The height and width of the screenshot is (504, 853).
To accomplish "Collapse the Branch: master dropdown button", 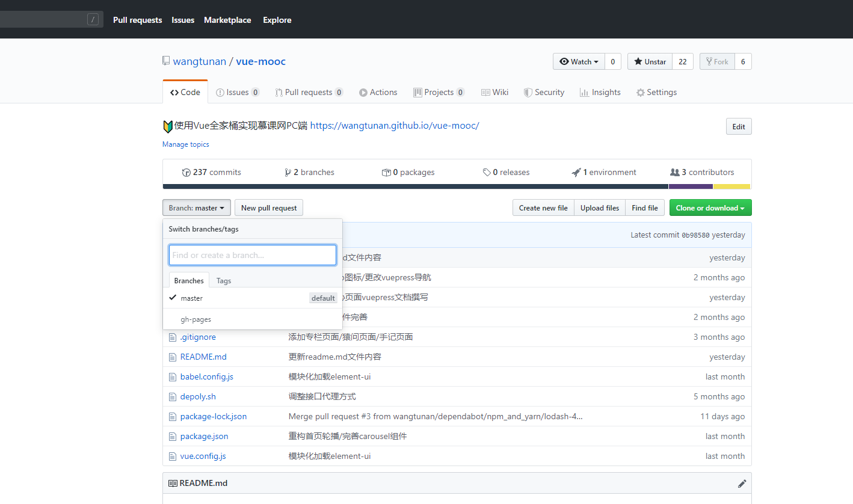I will click(197, 208).
